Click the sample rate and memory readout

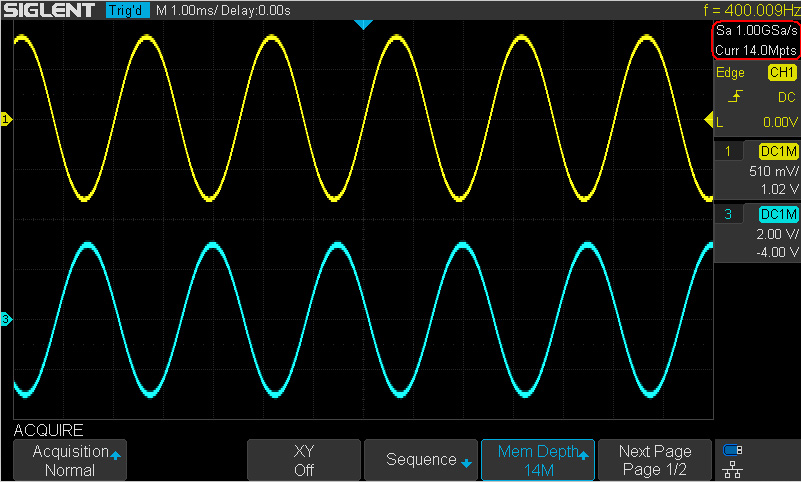click(x=756, y=41)
